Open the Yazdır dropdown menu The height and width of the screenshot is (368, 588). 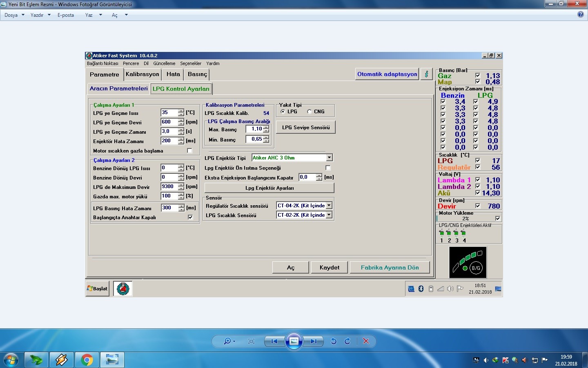point(40,15)
